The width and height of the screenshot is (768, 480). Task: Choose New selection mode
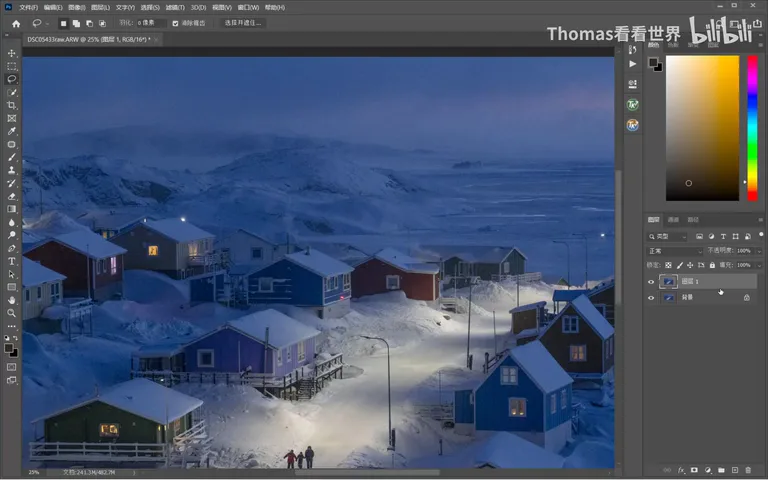coord(63,23)
